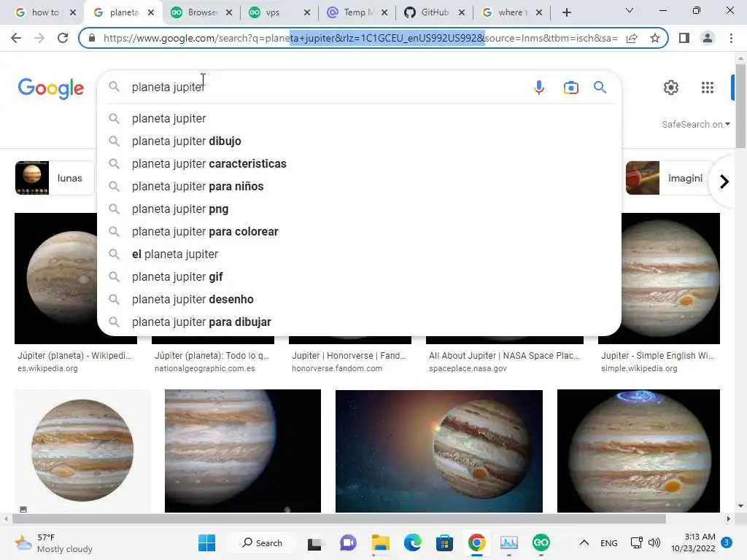Click the voice search microphone
The height and width of the screenshot is (560, 747).
point(539,87)
